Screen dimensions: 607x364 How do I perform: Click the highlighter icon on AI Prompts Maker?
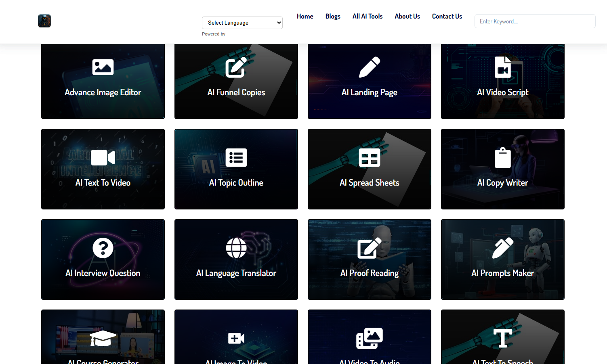(502, 248)
